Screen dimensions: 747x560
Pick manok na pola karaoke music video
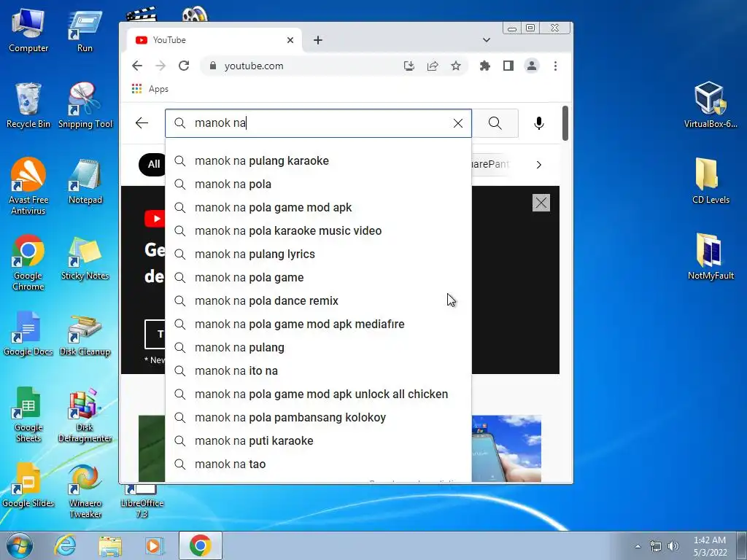318,231
